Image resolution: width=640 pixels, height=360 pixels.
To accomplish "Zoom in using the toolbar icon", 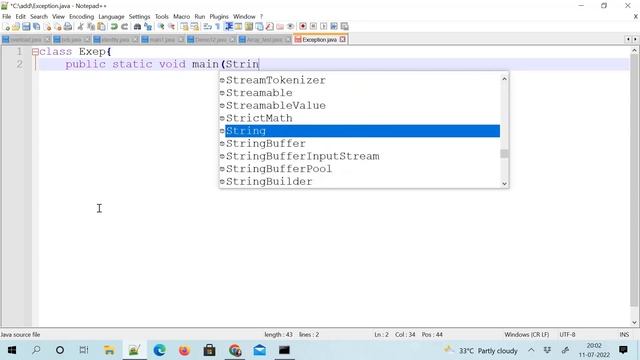I will [161, 27].
